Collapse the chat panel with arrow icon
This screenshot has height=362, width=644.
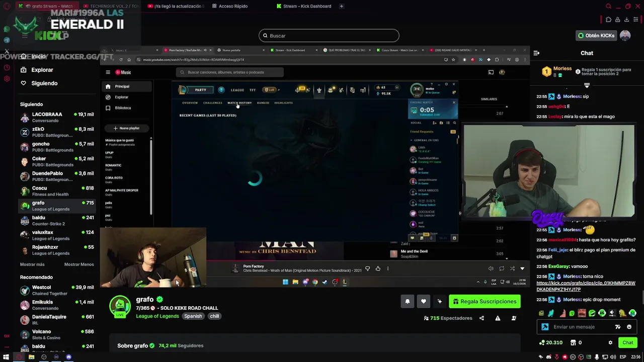(536, 53)
